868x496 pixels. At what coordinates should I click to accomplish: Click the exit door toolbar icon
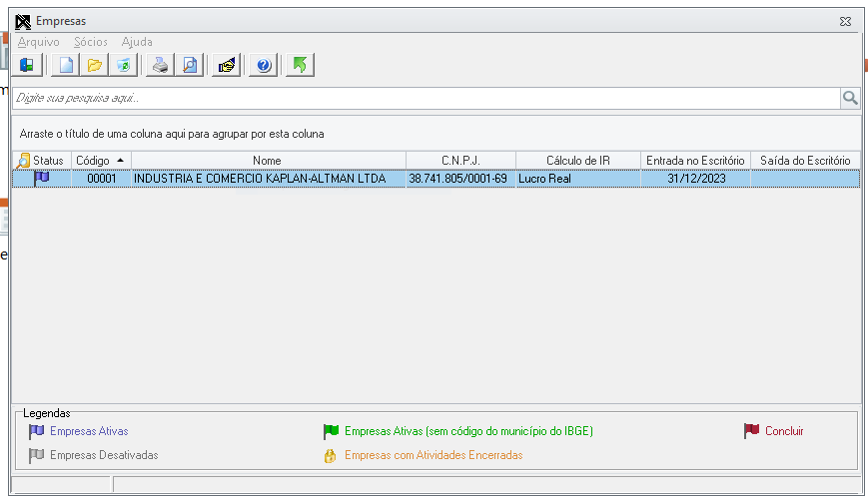[28, 66]
